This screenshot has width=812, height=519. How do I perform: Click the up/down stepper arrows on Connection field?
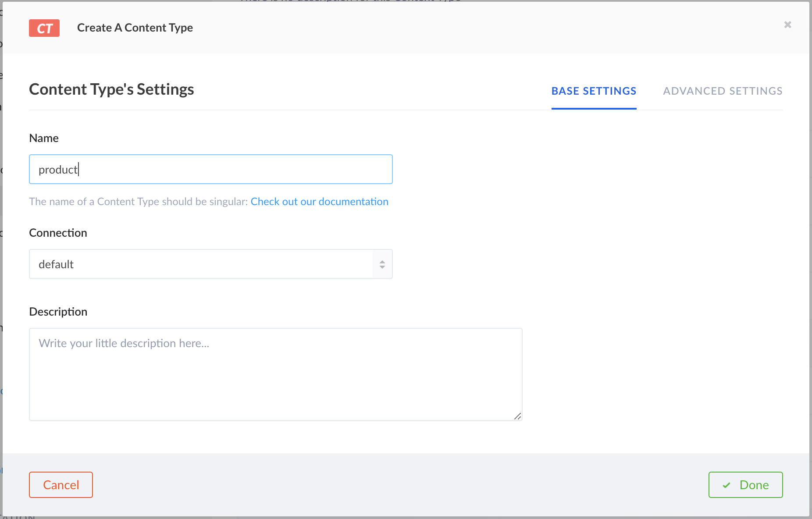coord(382,264)
